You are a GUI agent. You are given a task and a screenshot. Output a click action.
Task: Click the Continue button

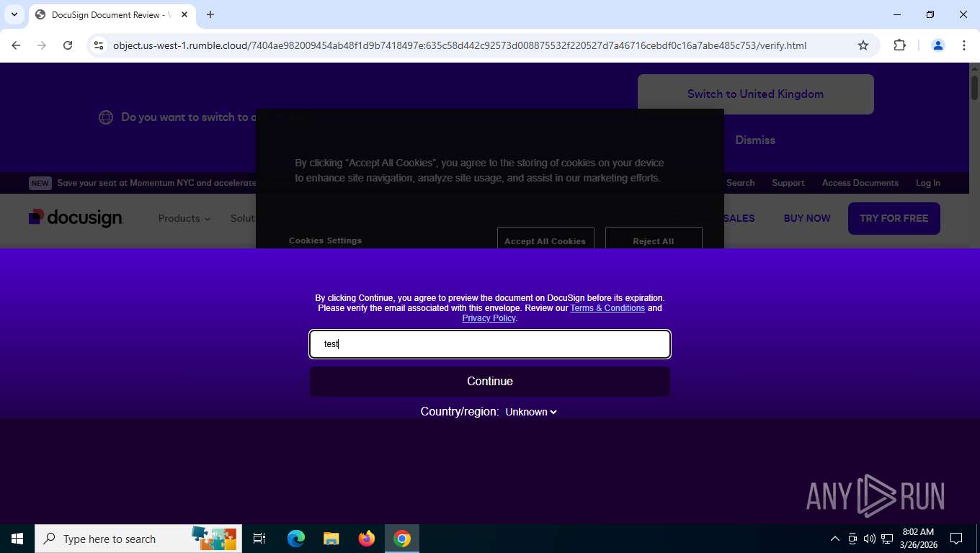[490, 382]
